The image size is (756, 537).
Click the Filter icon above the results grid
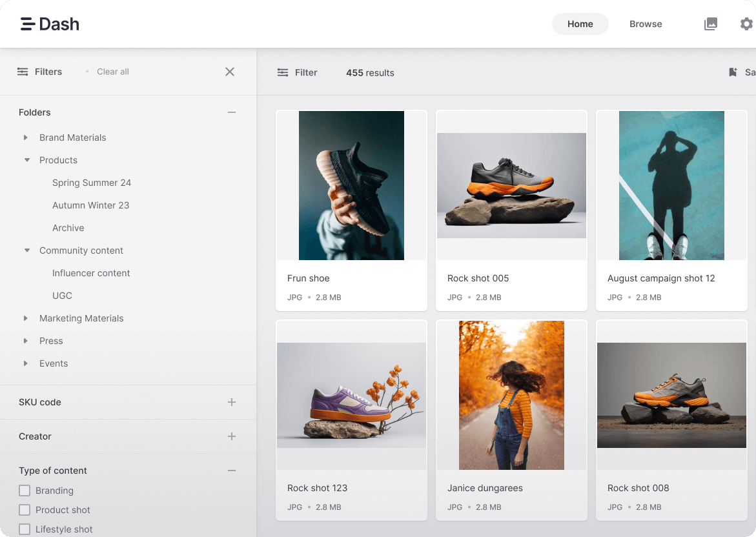(283, 72)
